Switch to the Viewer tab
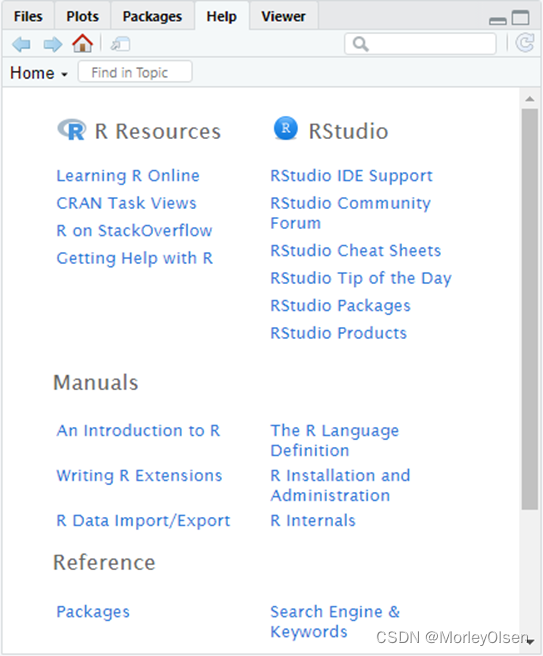The height and width of the screenshot is (656, 543). pyautogui.click(x=283, y=16)
